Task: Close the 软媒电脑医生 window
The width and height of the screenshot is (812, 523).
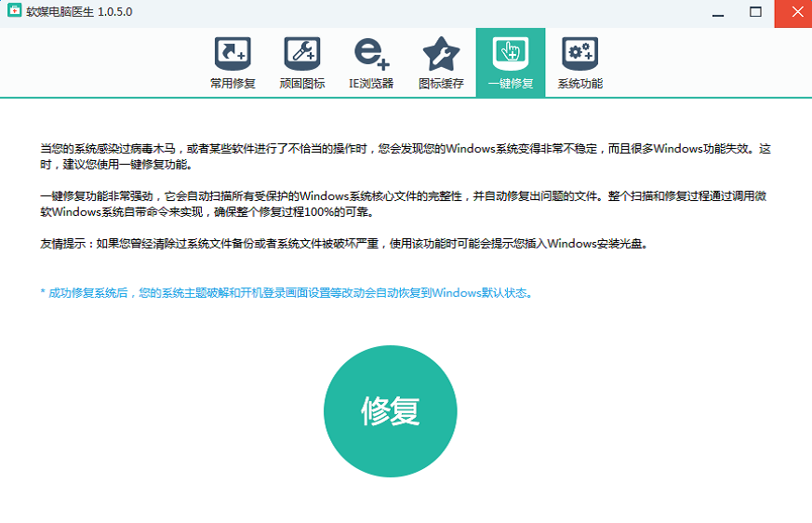Action: click(x=792, y=13)
